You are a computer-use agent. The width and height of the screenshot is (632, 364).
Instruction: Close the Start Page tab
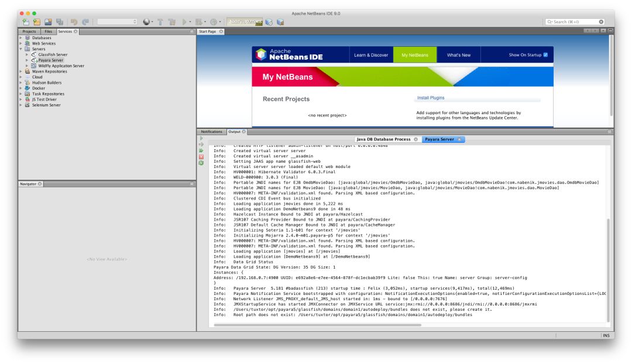click(x=221, y=32)
